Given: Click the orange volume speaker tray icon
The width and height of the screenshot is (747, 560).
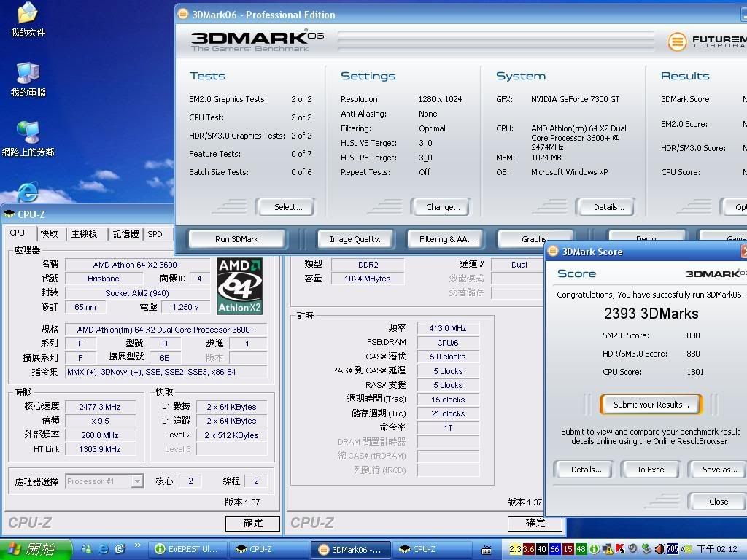Looking at the screenshot, I should [x=659, y=549].
